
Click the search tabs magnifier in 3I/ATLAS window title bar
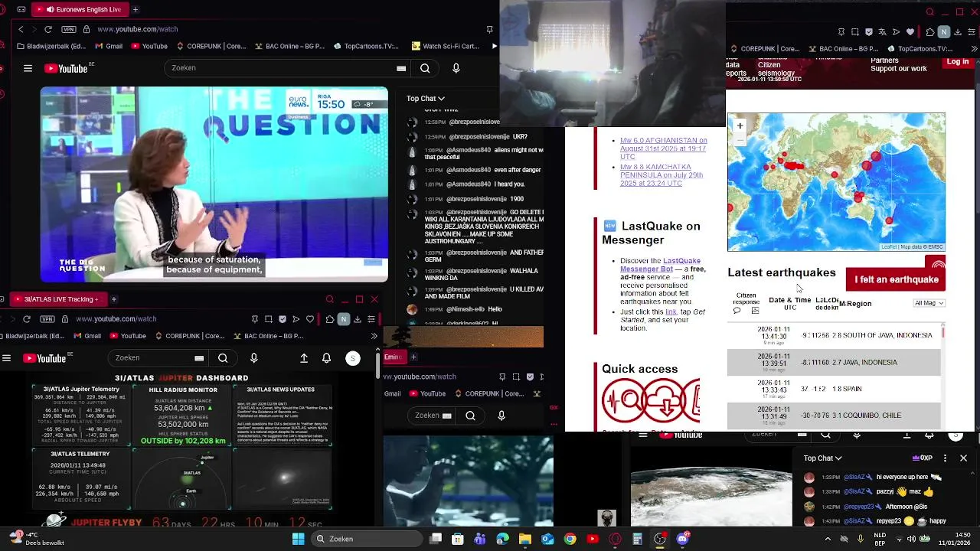(329, 299)
